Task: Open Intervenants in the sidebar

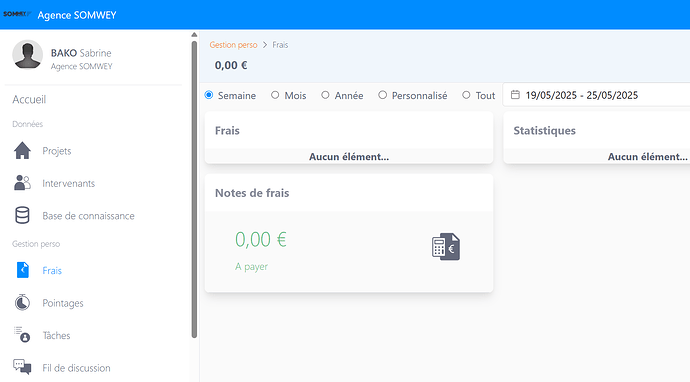Action: pyautogui.click(x=69, y=183)
